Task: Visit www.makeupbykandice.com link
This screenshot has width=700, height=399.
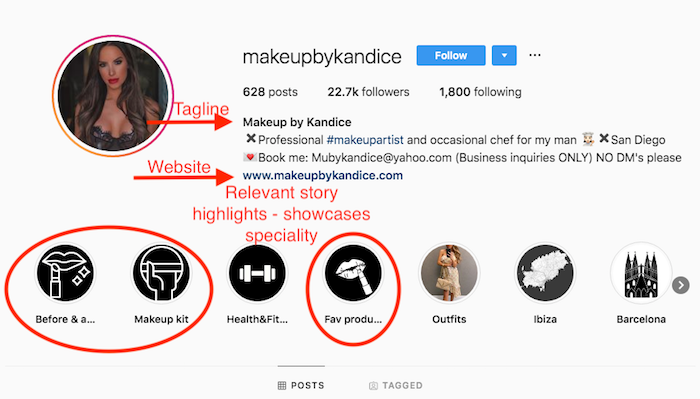Action: tap(323, 175)
